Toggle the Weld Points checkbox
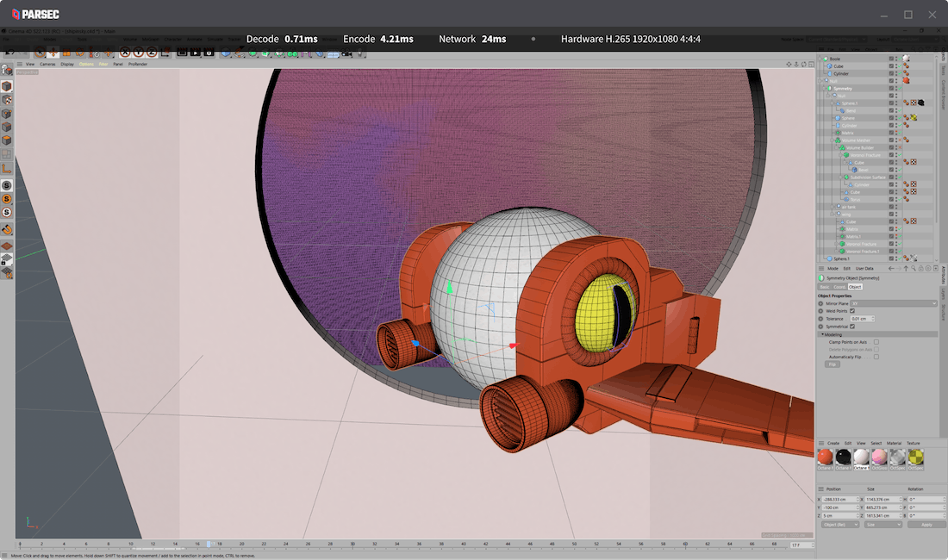 852,311
